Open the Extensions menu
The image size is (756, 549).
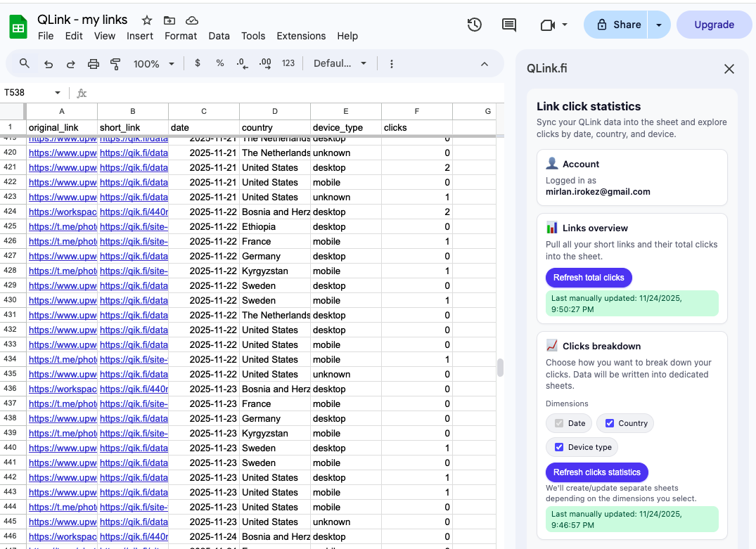[x=301, y=36]
